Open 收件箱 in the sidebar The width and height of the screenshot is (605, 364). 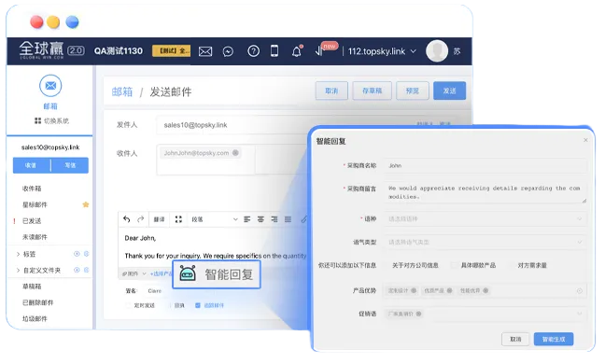(x=32, y=189)
